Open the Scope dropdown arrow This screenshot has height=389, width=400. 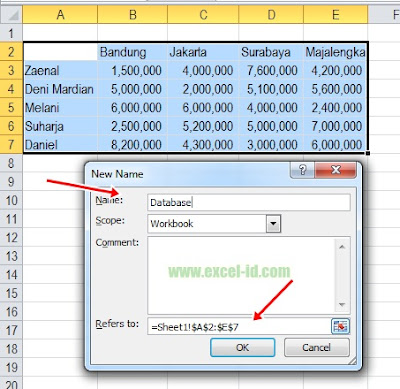coord(273,223)
